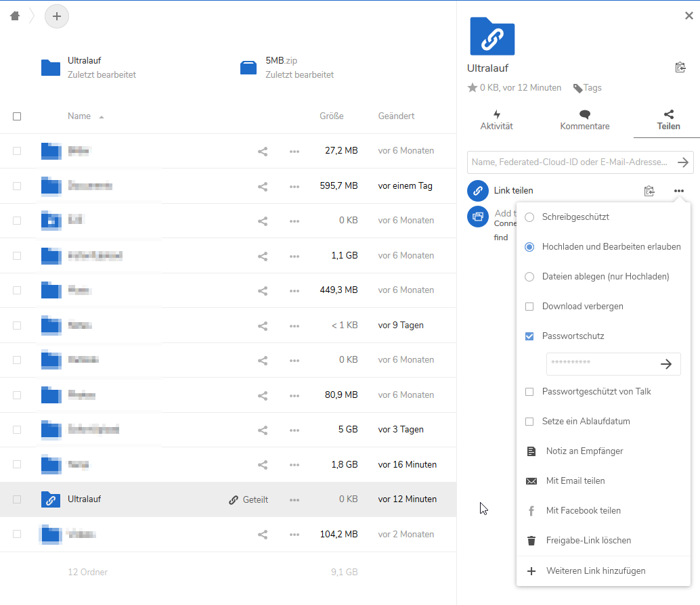This screenshot has width=700, height=605.
Task: Uncheck the Passwortschutz checkbox
Action: [529, 336]
